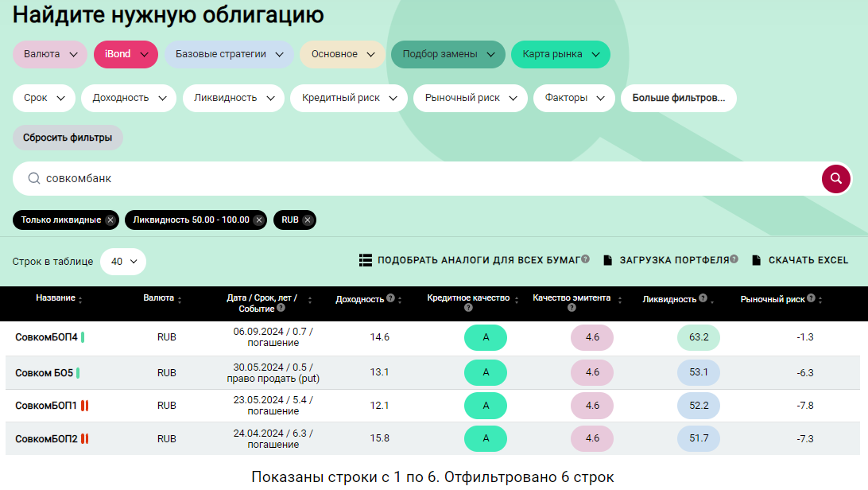Click the red search magnifier button
This screenshot has height=490, width=868.
tap(835, 179)
